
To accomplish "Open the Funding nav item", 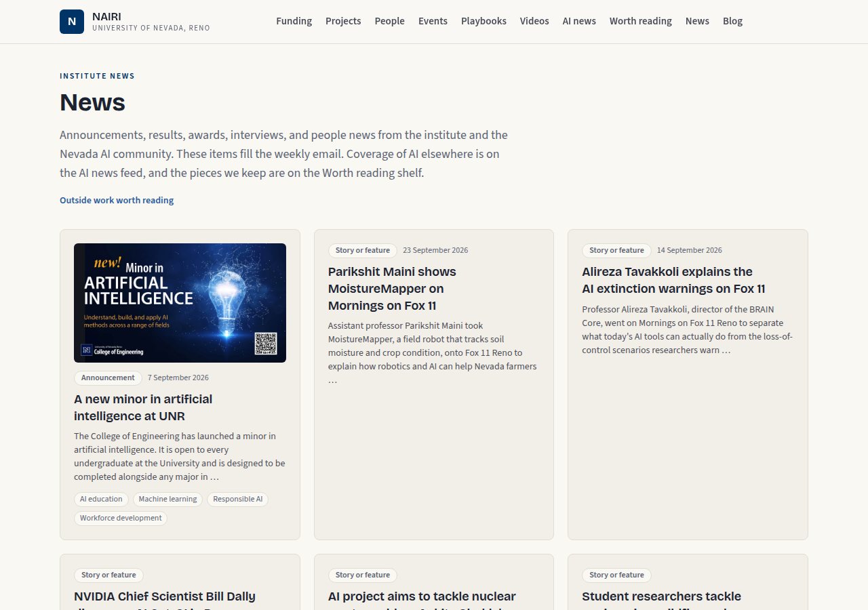I will 294,21.
